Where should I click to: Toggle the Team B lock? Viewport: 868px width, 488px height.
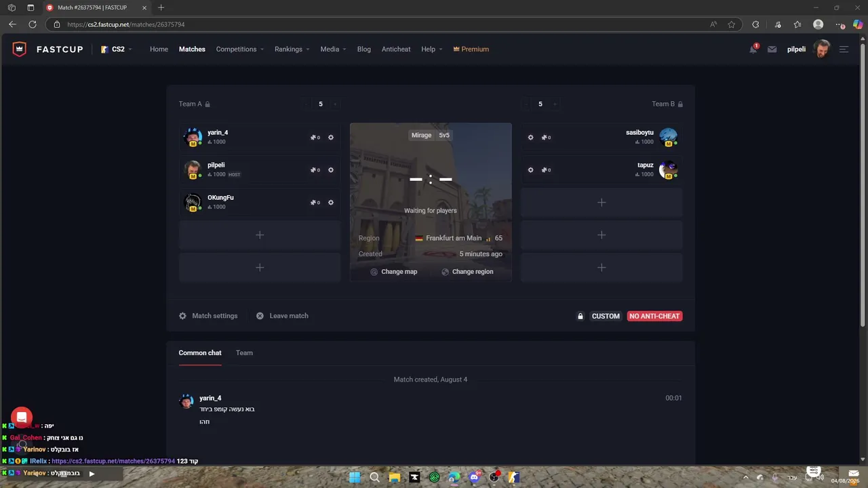coord(680,104)
